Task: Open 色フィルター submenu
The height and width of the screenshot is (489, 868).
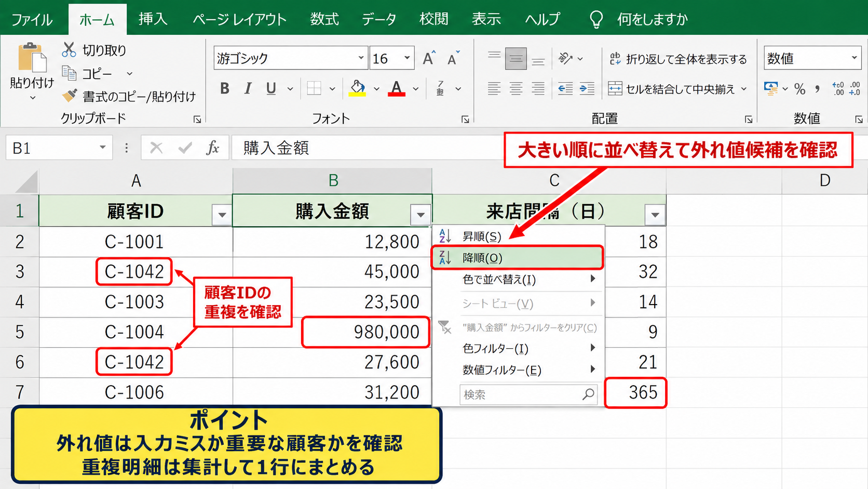Action: (518, 348)
